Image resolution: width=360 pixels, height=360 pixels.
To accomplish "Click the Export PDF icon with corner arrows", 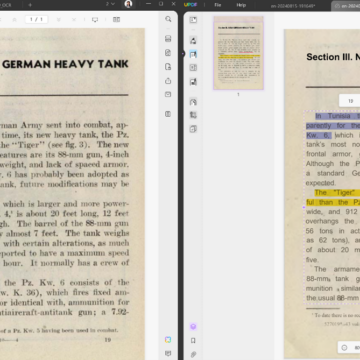I will pyautogui.click(x=168, y=53).
